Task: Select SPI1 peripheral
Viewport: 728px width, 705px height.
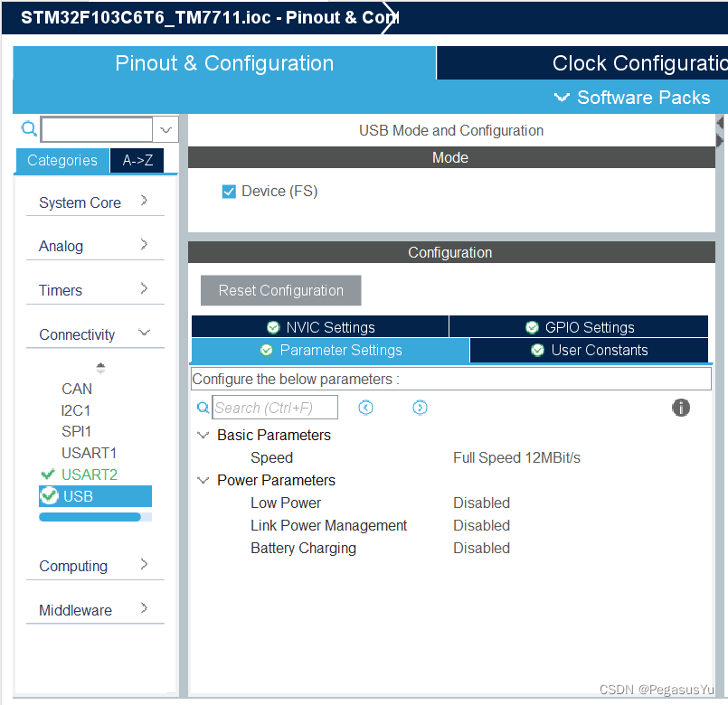Action: pos(76,432)
